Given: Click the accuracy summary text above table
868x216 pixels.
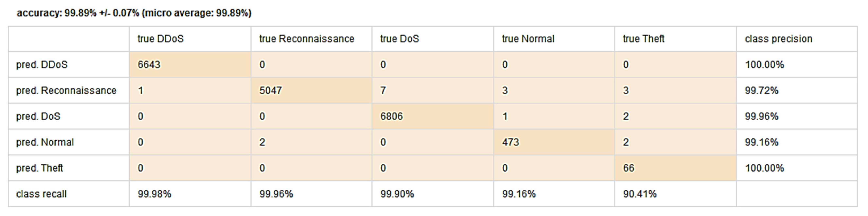Looking at the screenshot, I should (134, 13).
